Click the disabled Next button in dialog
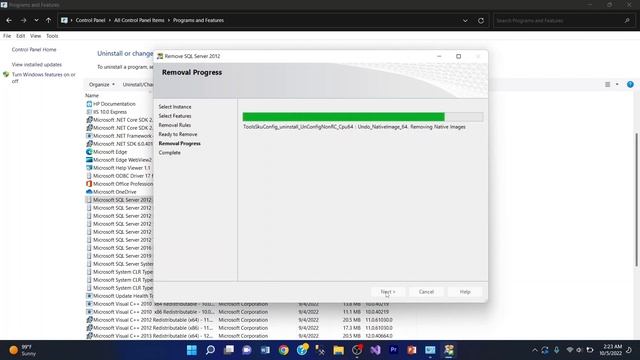The width and height of the screenshot is (640, 360). point(388,292)
